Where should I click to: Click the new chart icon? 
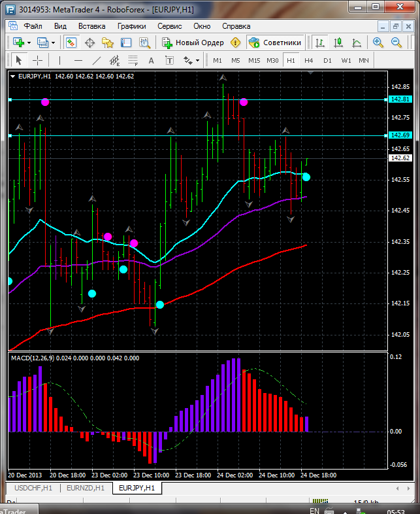[18, 43]
